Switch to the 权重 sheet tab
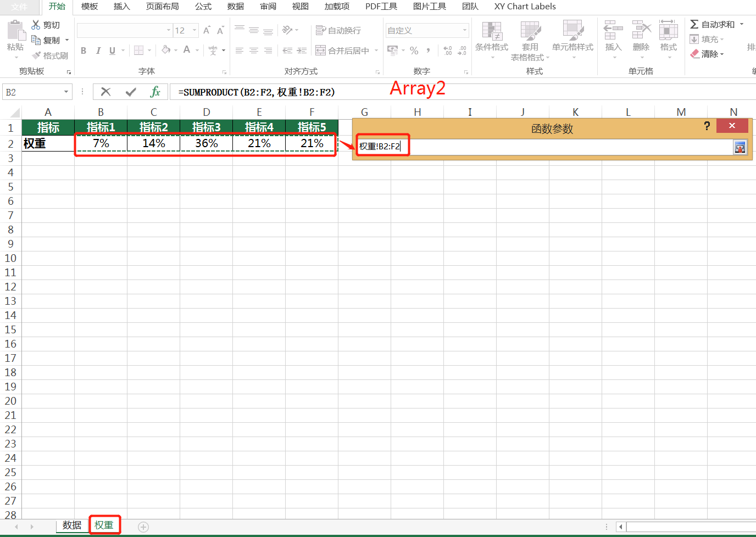 point(104,525)
